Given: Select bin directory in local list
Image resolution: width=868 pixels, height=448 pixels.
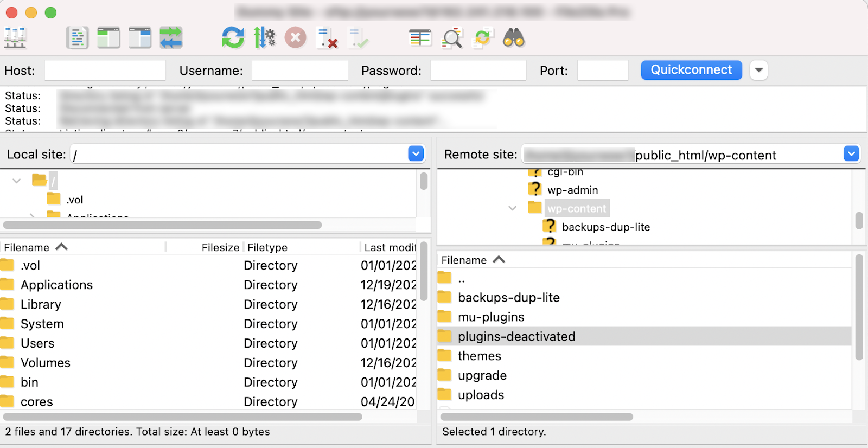Looking at the screenshot, I should pyautogui.click(x=209, y=382).
